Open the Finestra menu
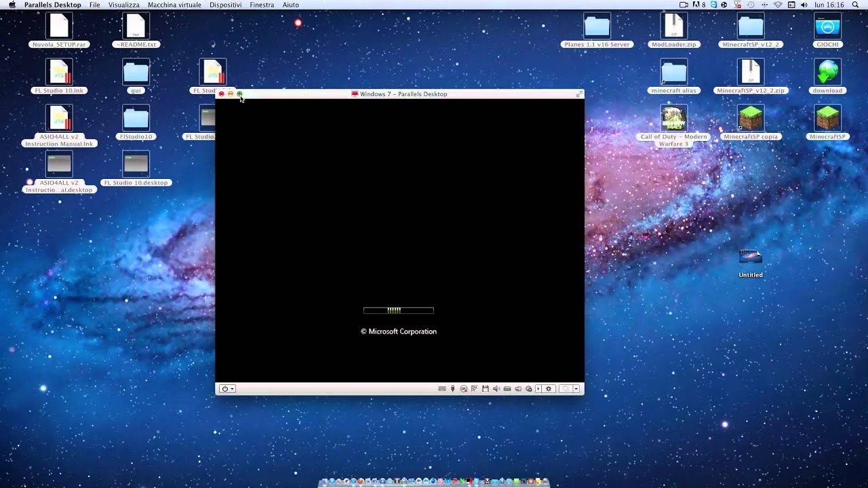 [262, 5]
